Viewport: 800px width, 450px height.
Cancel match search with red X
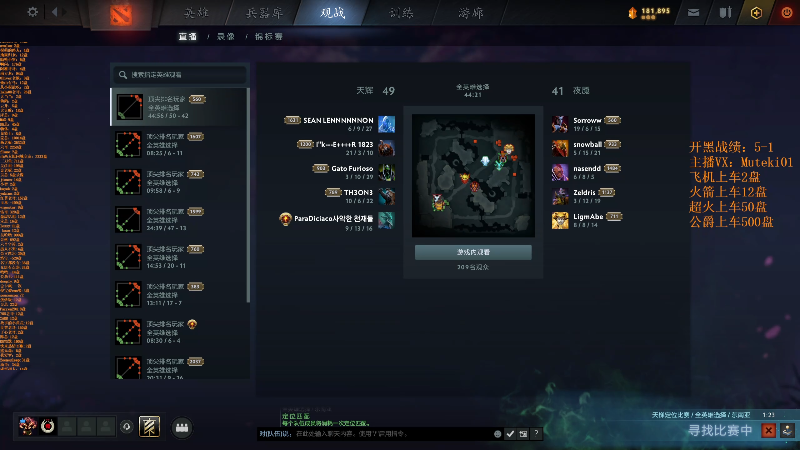pyautogui.click(x=768, y=431)
